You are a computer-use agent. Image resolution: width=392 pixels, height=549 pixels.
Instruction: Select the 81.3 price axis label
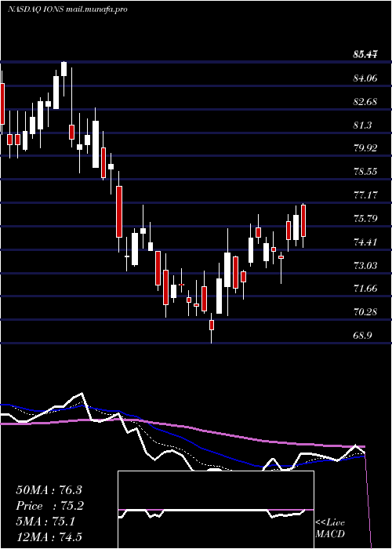[x=363, y=125]
